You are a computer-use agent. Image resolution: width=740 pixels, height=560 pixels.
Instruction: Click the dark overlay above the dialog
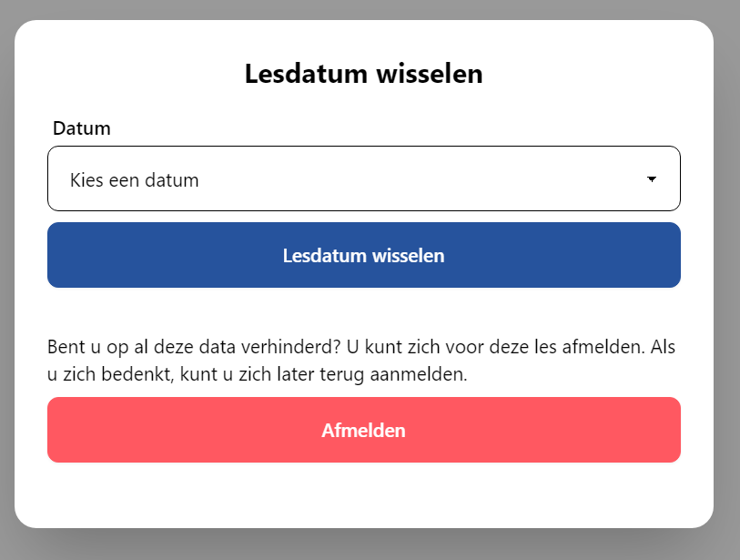[x=364, y=9]
